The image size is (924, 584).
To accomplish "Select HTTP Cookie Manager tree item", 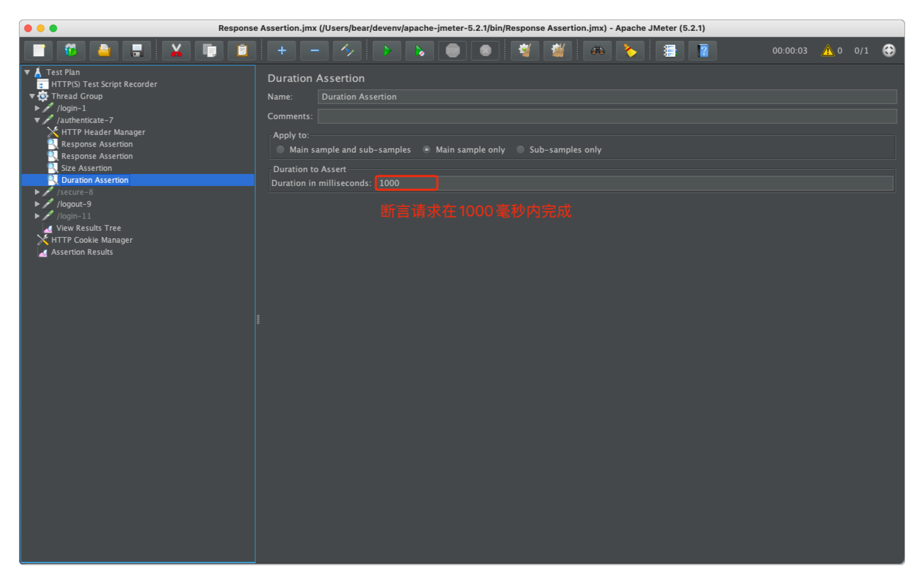I will tap(92, 240).
